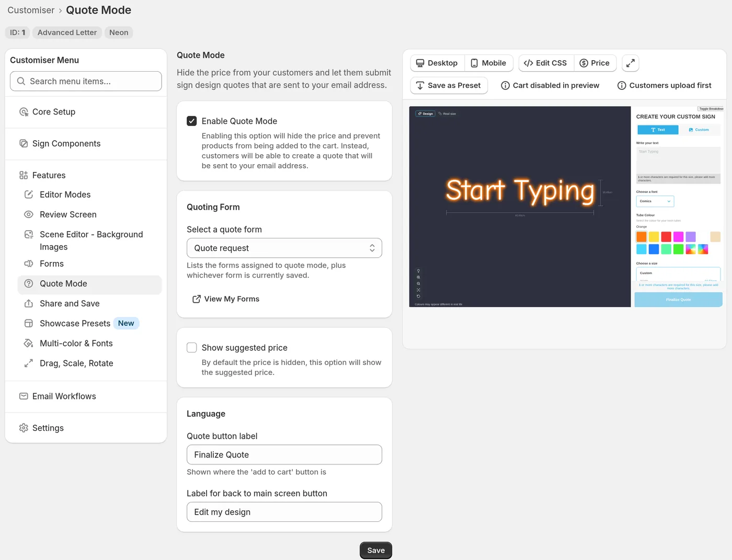The height and width of the screenshot is (560, 732).
Task: Click the info icon beside Customers upload first
Action: 622,85
